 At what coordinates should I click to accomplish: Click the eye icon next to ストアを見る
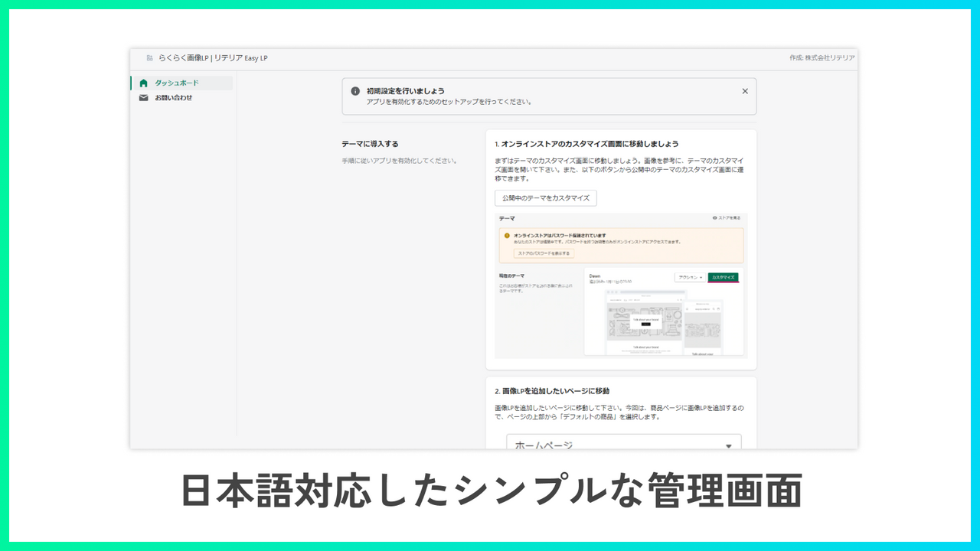pyautogui.click(x=715, y=218)
